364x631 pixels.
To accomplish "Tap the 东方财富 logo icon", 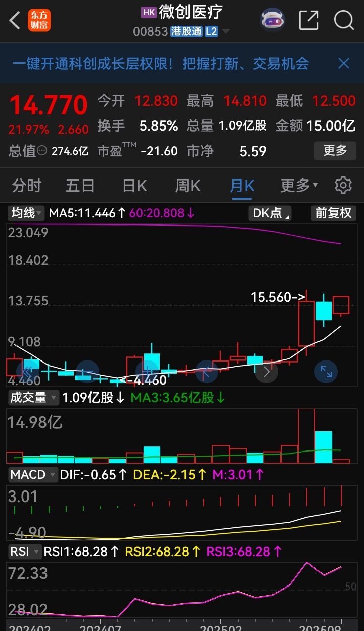I will (x=39, y=20).
